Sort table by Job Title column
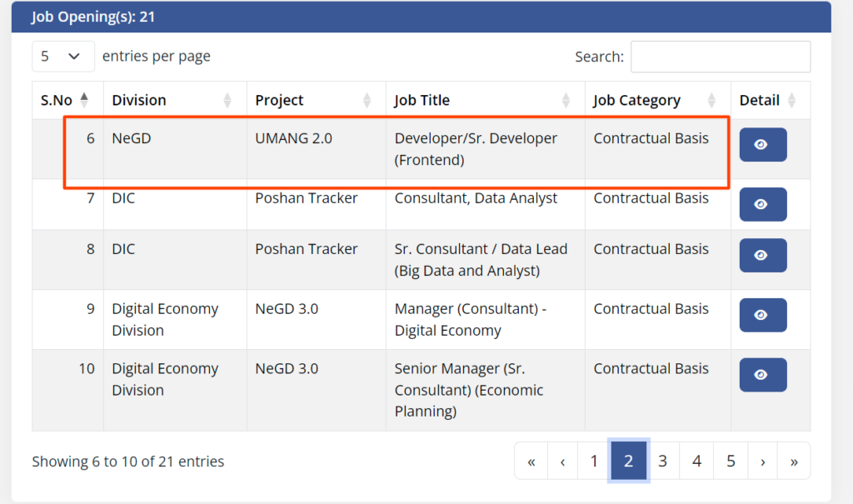Image resolution: width=853 pixels, height=504 pixels. 486,100
